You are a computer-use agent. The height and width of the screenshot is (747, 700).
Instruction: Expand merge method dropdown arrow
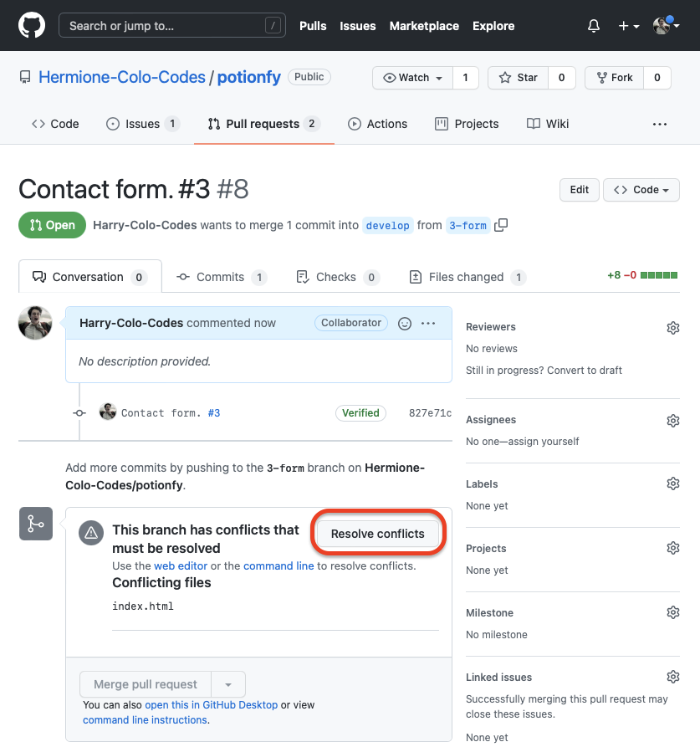[228, 684]
